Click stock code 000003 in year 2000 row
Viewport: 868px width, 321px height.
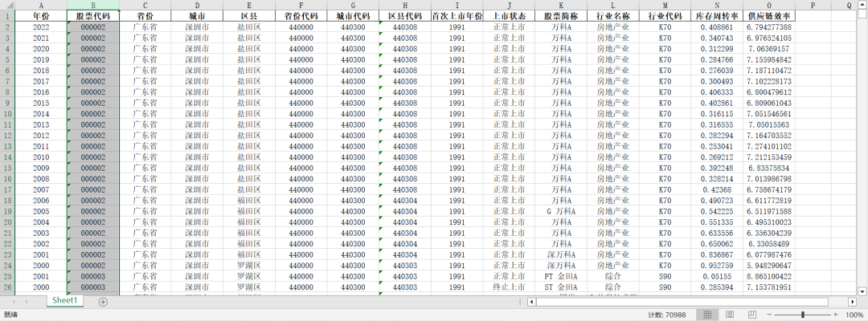[93, 287]
